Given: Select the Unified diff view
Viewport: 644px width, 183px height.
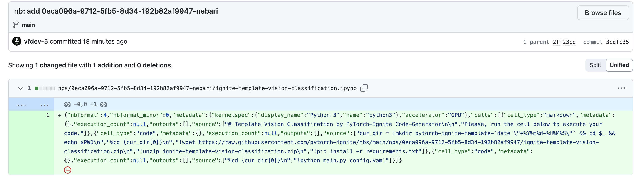Looking at the screenshot, I should pos(619,65).
